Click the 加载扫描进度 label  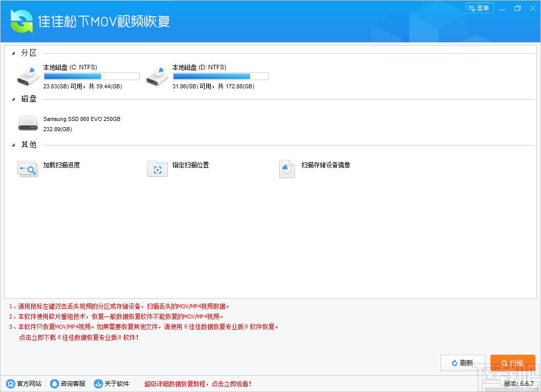61,165
